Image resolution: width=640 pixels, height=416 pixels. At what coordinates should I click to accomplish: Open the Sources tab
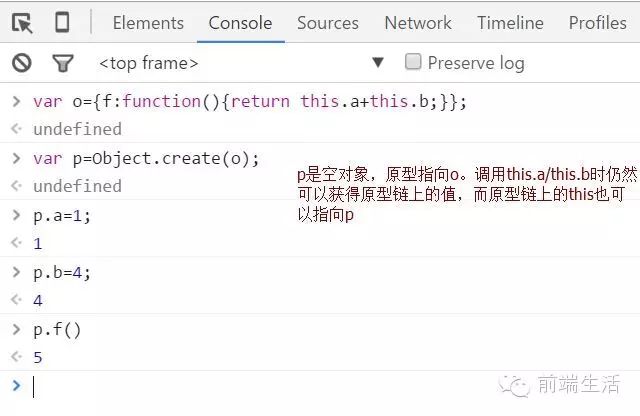coord(327,22)
